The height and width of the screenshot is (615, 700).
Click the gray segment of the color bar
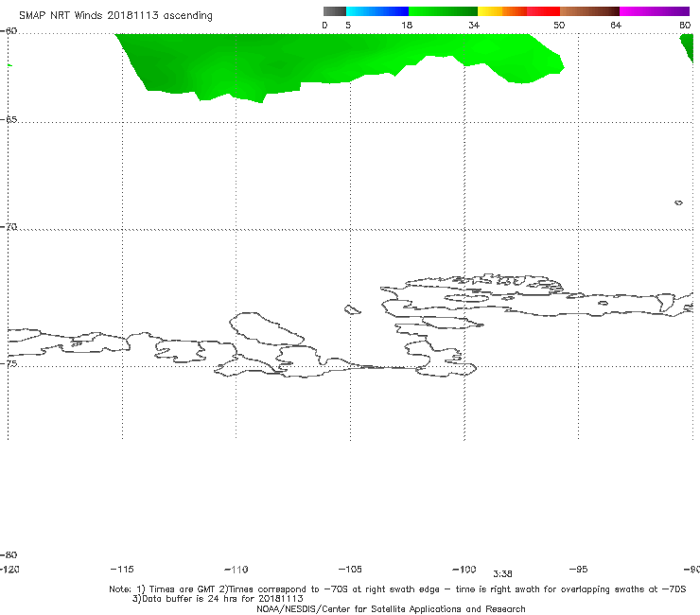334,11
